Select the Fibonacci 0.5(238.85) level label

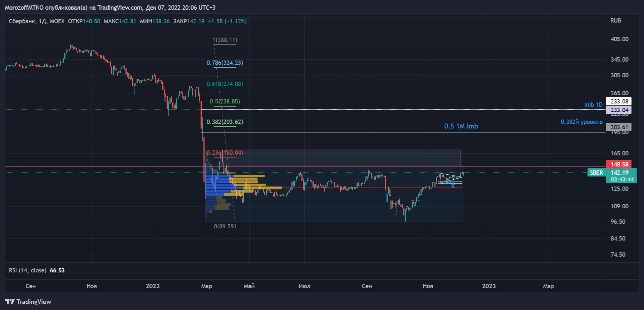point(225,101)
